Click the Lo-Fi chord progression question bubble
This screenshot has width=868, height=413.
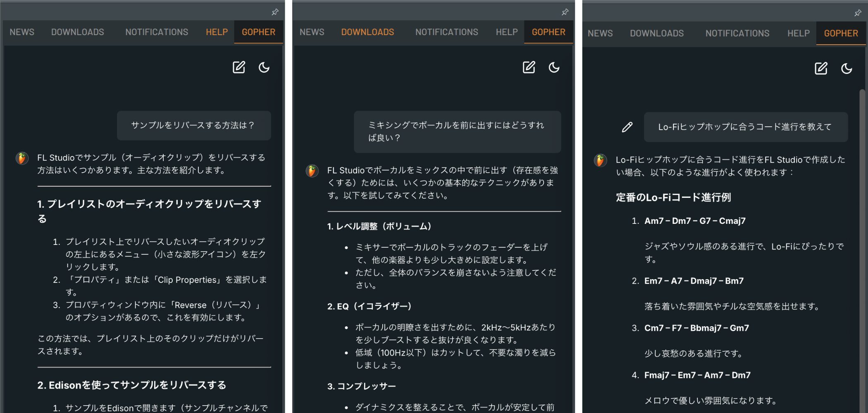tap(746, 127)
